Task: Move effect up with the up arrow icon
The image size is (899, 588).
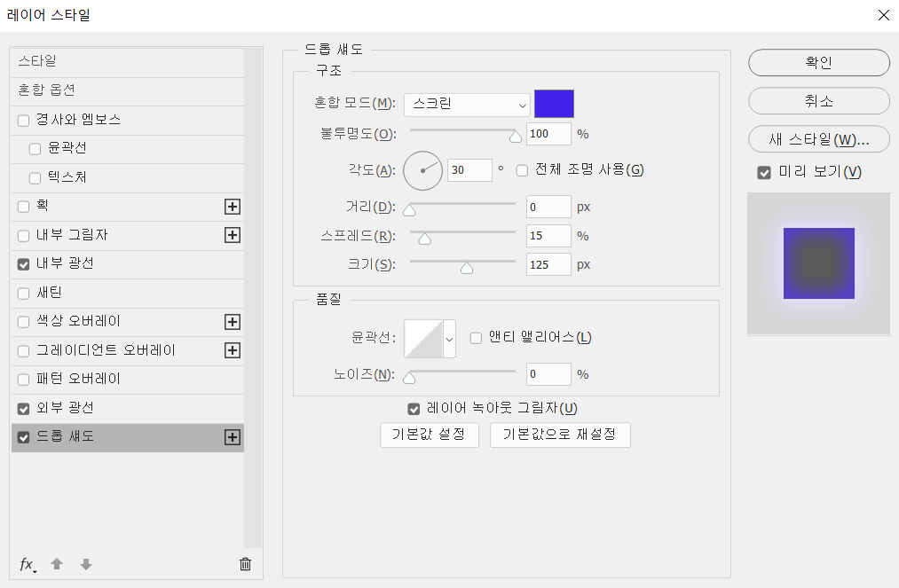Action: (x=56, y=564)
